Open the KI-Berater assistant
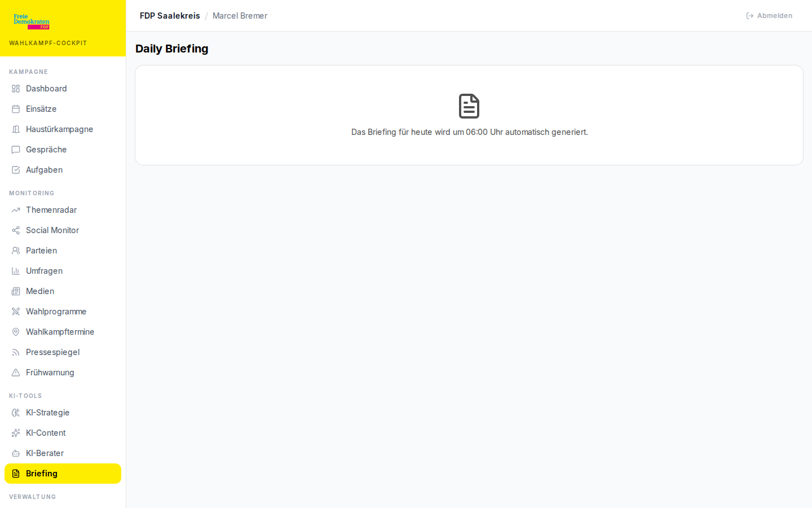 click(63, 453)
